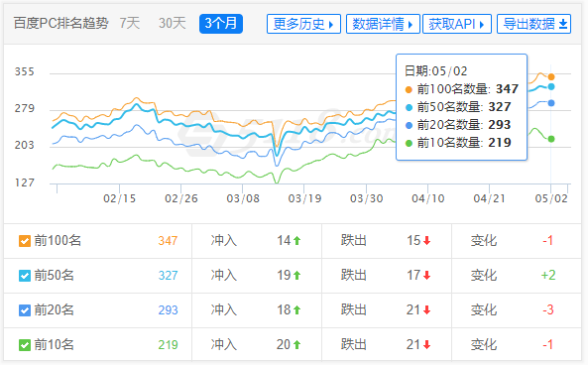Click red down arrow in 前20名 row
Image resolution: width=588 pixels, height=365 pixels.
(x=426, y=309)
